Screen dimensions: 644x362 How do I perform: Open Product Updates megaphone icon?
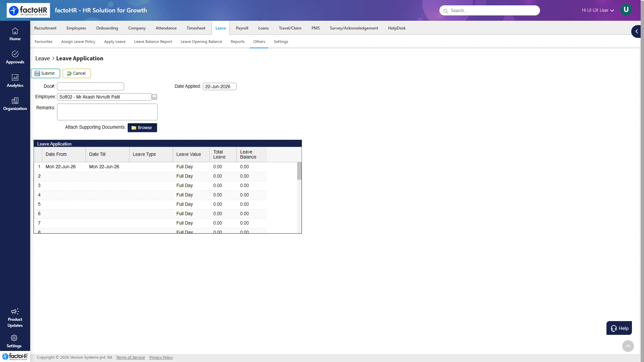15,311
